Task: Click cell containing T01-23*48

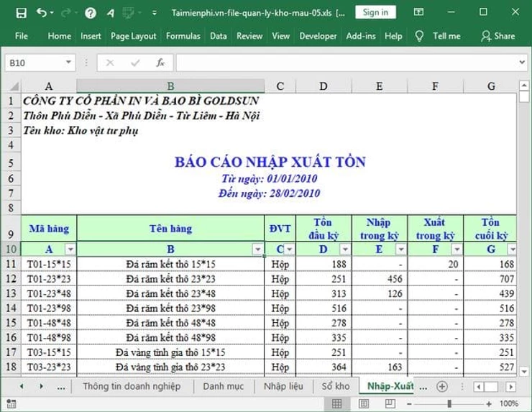Action: tap(49, 293)
